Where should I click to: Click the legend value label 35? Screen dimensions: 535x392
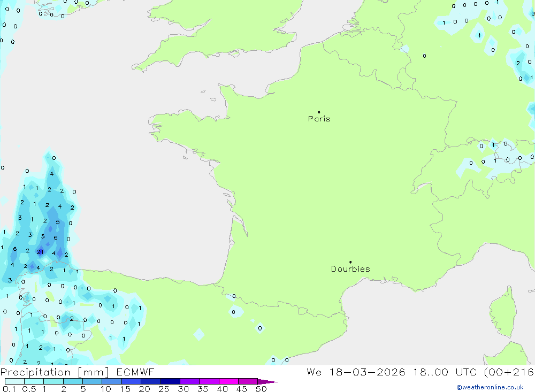[203, 389]
